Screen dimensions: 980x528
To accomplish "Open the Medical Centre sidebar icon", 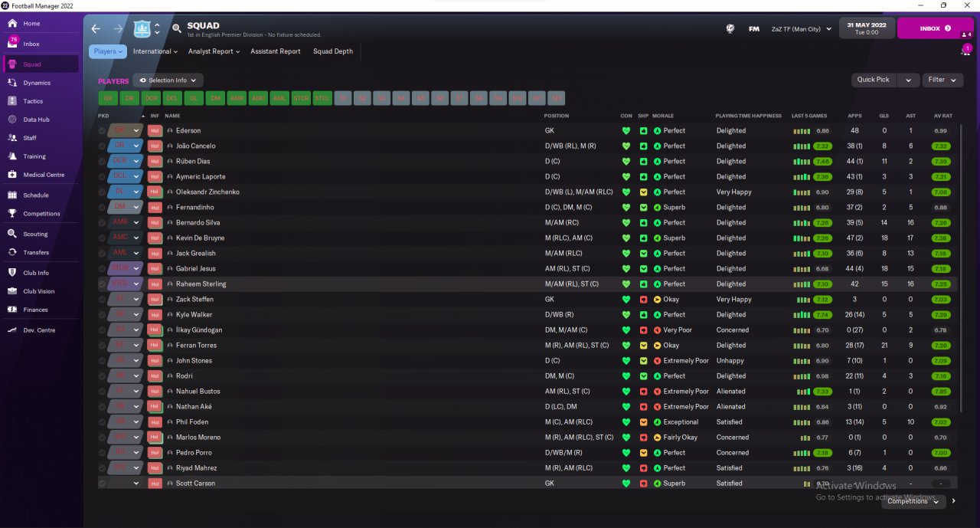I will [12, 175].
